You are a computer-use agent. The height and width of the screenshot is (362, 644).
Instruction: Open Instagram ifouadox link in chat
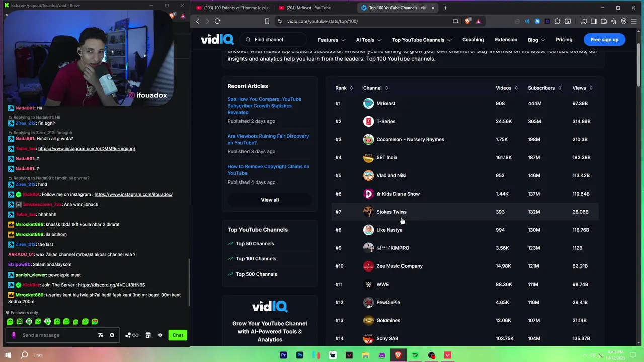coord(133,194)
